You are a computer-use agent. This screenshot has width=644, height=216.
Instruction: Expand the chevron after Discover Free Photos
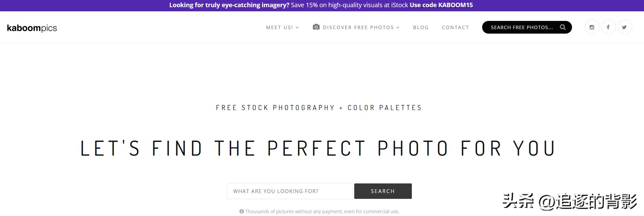coord(398,27)
